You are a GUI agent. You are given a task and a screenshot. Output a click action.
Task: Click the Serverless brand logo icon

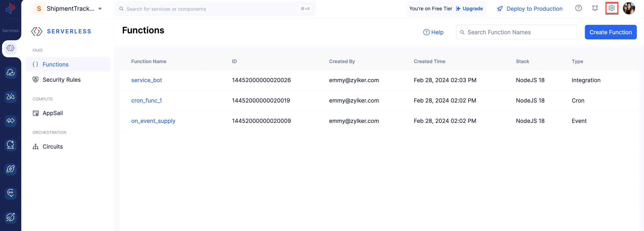pos(37,32)
